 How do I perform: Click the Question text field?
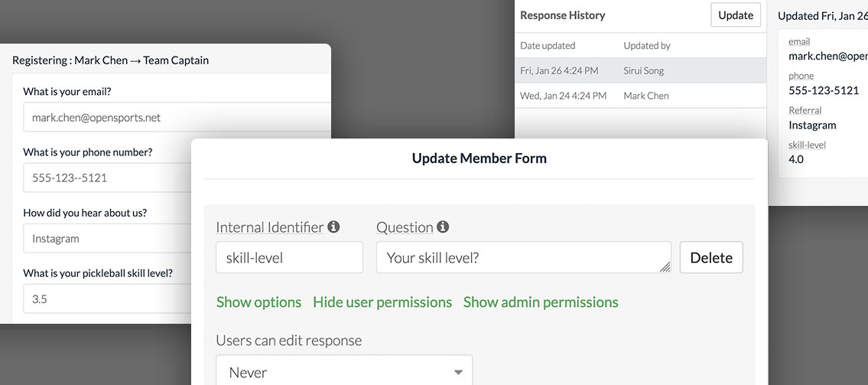pos(523,258)
